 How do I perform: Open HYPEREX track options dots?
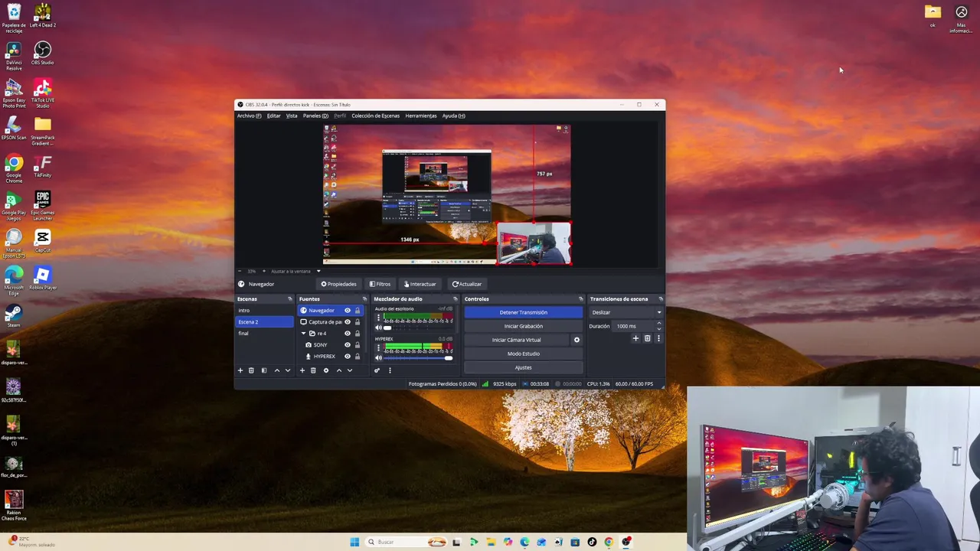378,348
